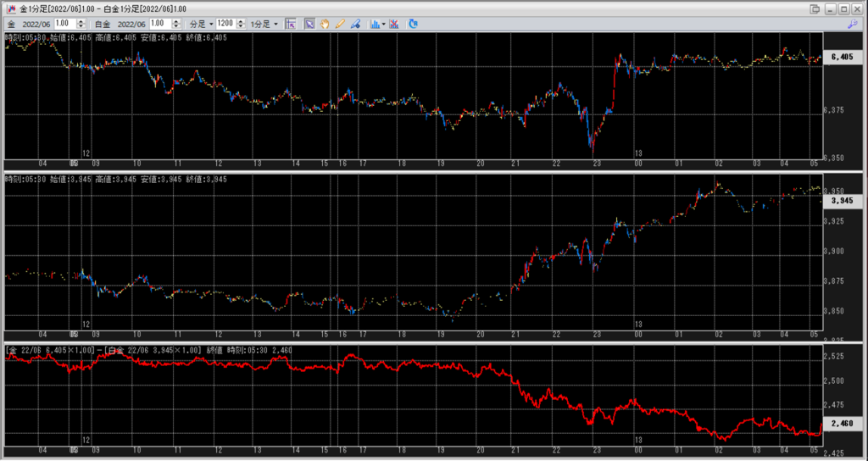Click the 2,460 current spread price label
Screen dimensions: 868x461
841,422
